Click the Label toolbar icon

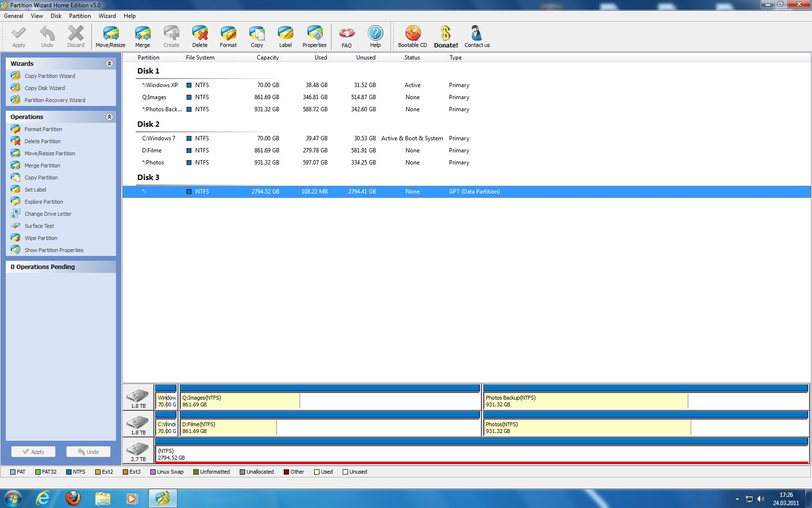pos(286,37)
